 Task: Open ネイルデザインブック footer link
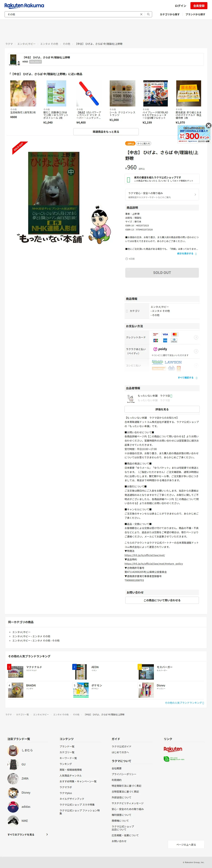coord(72,799)
